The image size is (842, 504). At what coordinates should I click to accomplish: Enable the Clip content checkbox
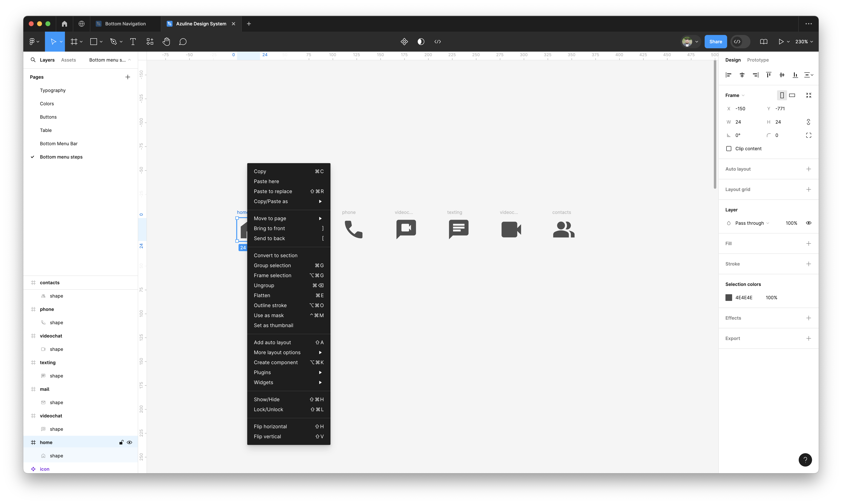pos(729,149)
